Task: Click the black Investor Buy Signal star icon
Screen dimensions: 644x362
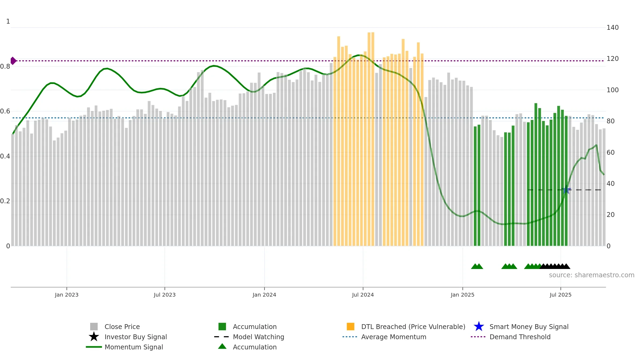Action: pyautogui.click(x=94, y=337)
